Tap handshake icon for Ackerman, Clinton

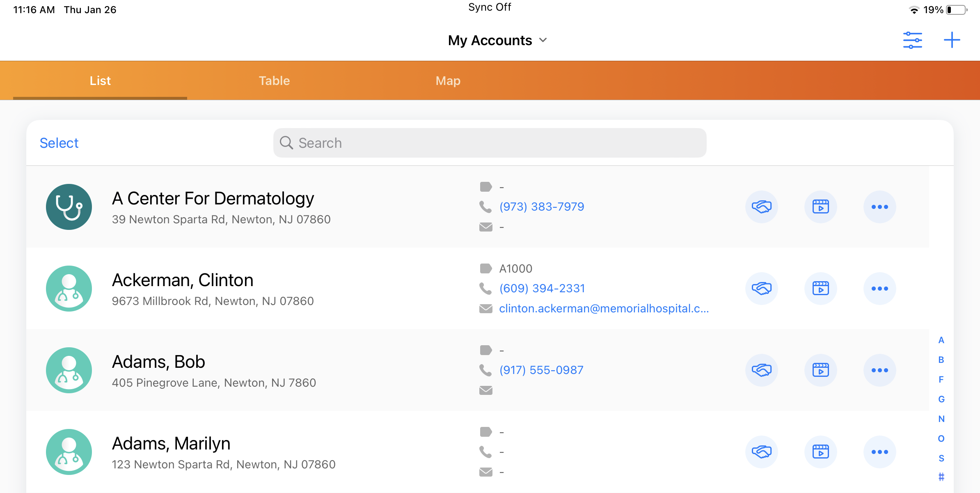pos(761,289)
